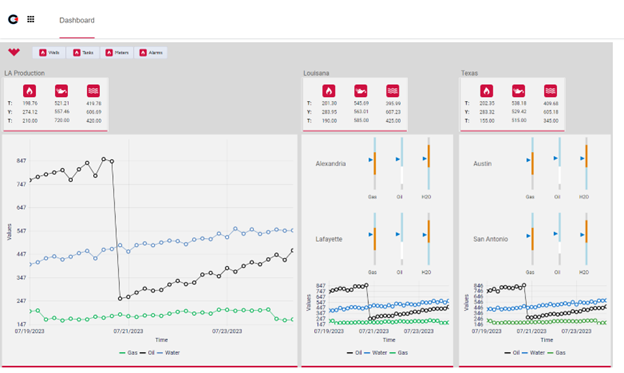
Task: Click the LA Production section heading
Action: 24,73
